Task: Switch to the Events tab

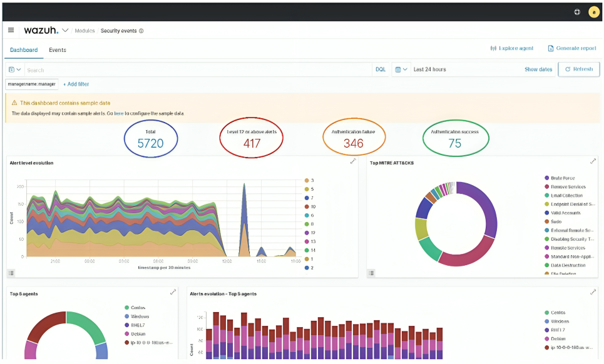Action: click(58, 50)
